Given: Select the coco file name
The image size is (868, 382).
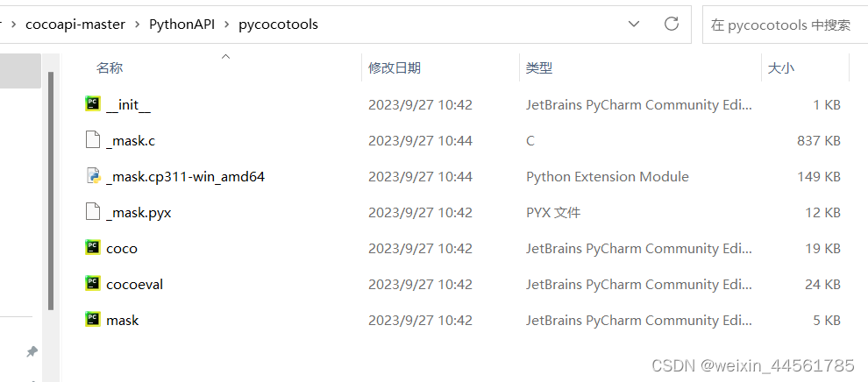Looking at the screenshot, I should tap(122, 249).
